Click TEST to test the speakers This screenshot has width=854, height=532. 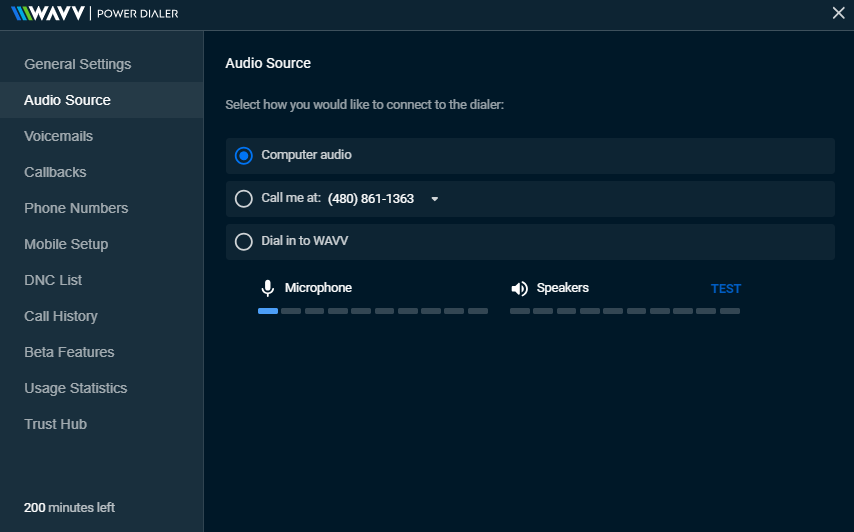click(x=725, y=289)
